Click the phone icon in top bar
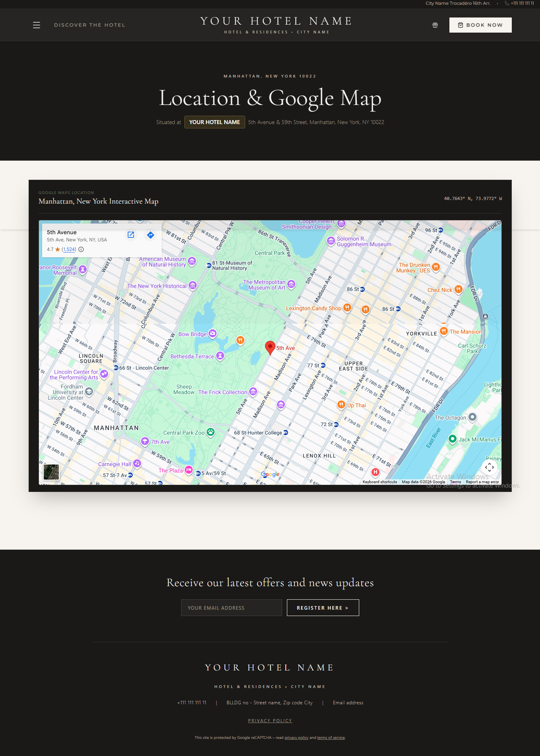 [507, 3]
